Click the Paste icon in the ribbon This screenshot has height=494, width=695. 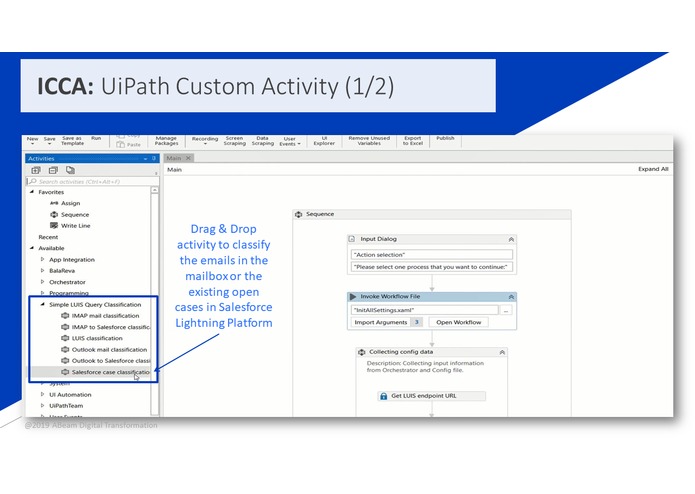point(120,144)
